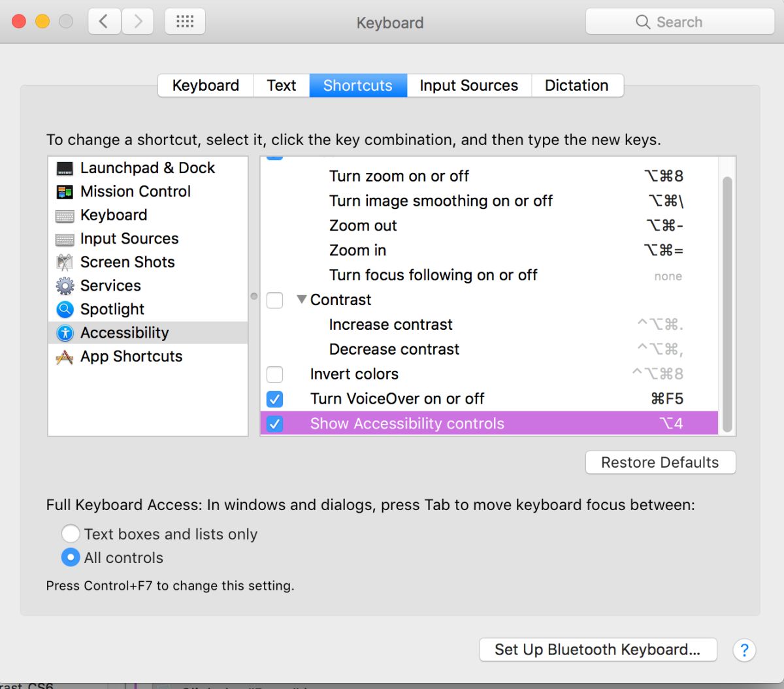Open the Input Sources tab
The width and height of the screenshot is (784, 689).
coord(469,86)
